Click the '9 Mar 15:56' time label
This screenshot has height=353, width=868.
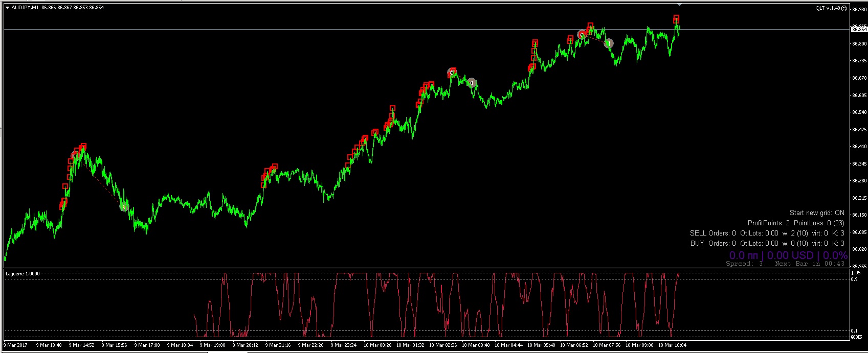coord(114,345)
